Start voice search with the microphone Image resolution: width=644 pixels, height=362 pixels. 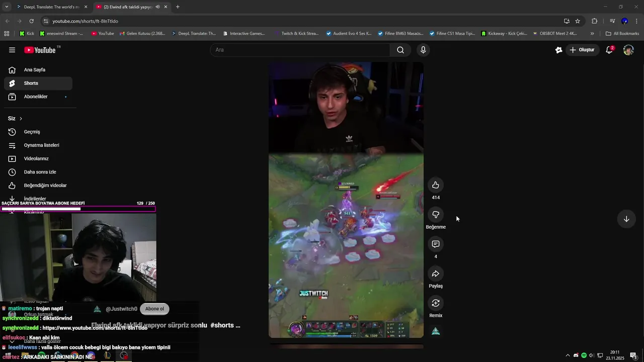click(423, 50)
